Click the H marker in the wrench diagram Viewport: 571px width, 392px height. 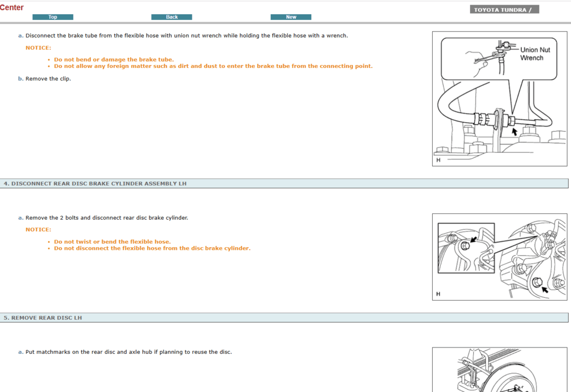pyautogui.click(x=438, y=160)
